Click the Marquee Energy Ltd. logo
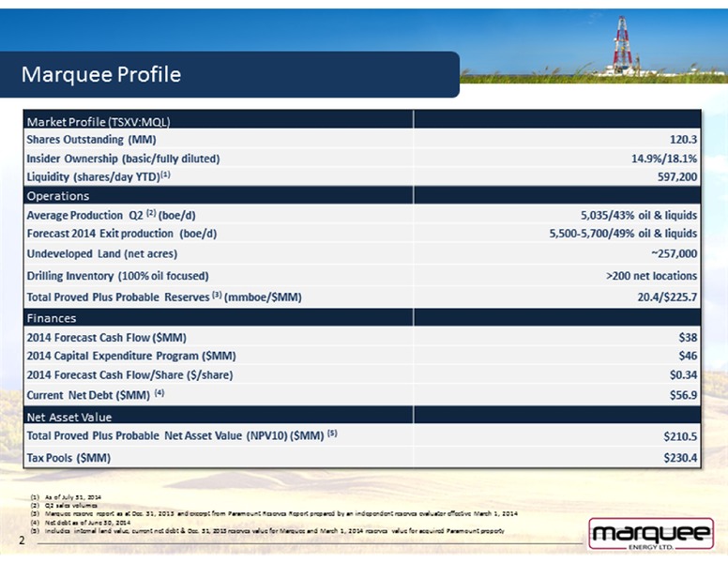728x563 pixels. [x=651, y=534]
